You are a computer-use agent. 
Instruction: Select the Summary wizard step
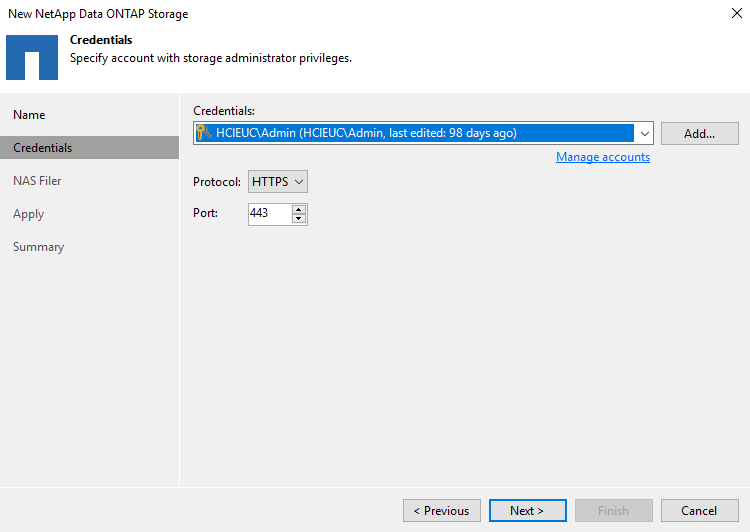[x=38, y=247]
